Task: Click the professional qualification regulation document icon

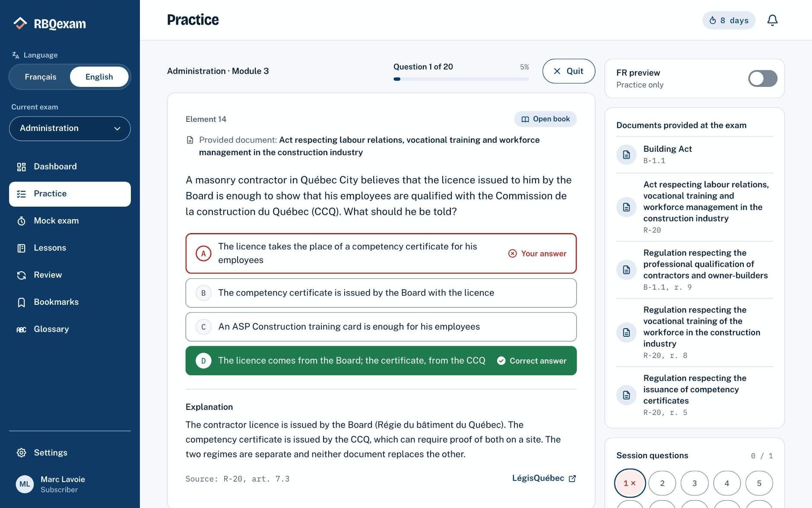Action: click(x=626, y=270)
